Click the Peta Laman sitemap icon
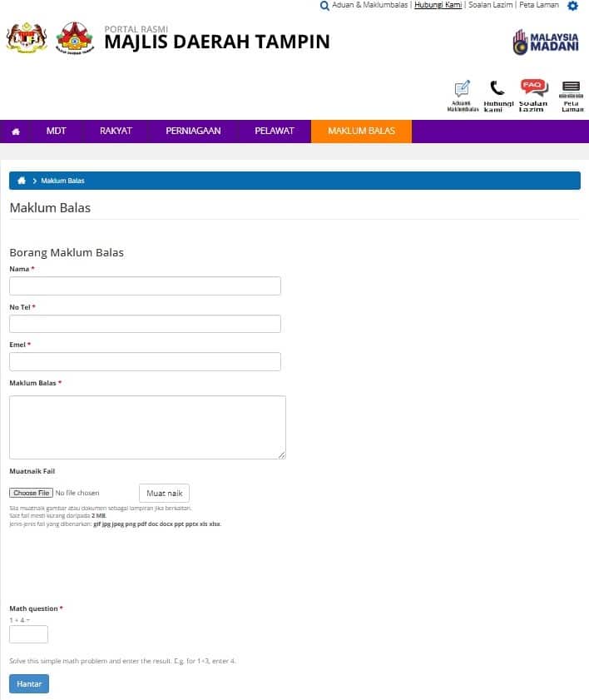Image resolution: width=589 pixels, height=700 pixels. point(572,96)
